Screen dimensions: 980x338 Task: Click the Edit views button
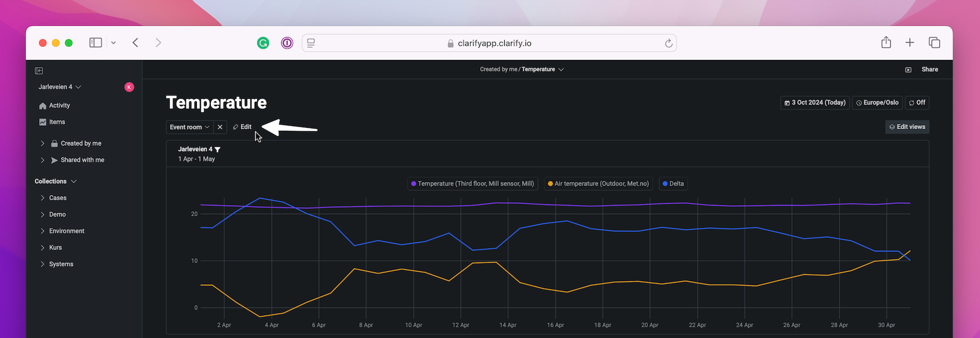pyautogui.click(x=907, y=127)
